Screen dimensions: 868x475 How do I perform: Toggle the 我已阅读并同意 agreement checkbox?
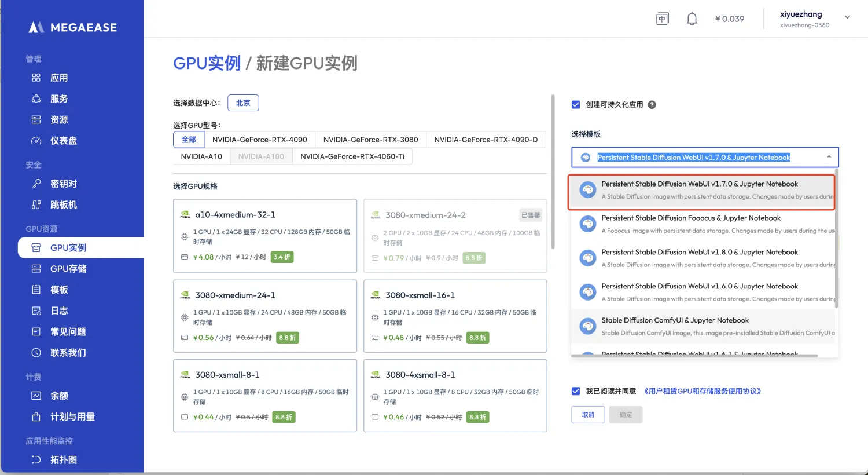tap(576, 391)
